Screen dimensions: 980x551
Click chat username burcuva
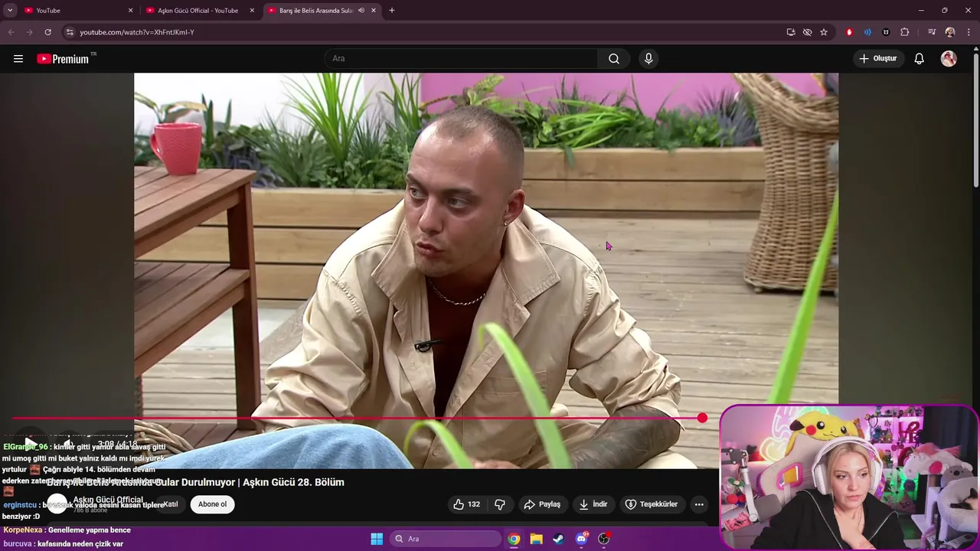pos(18,544)
